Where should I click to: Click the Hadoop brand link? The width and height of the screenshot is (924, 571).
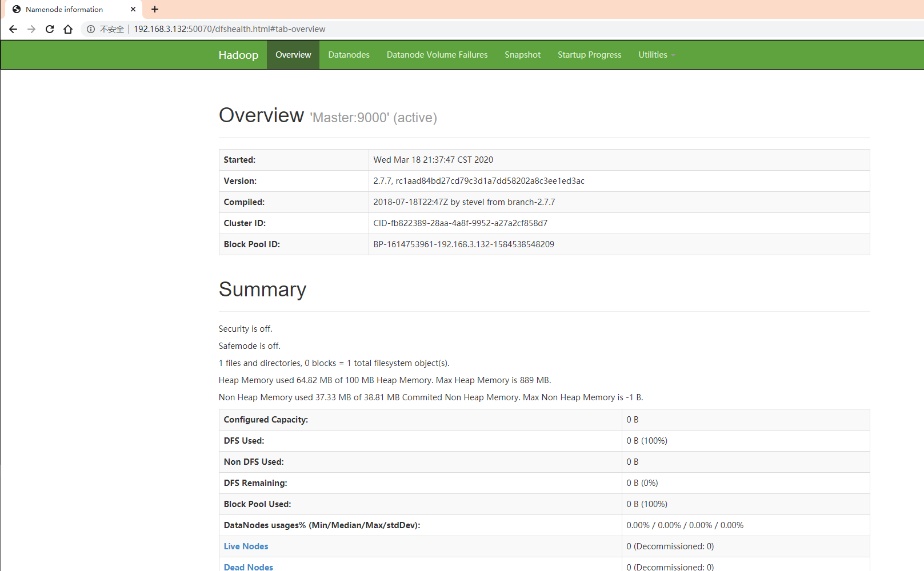(238, 55)
